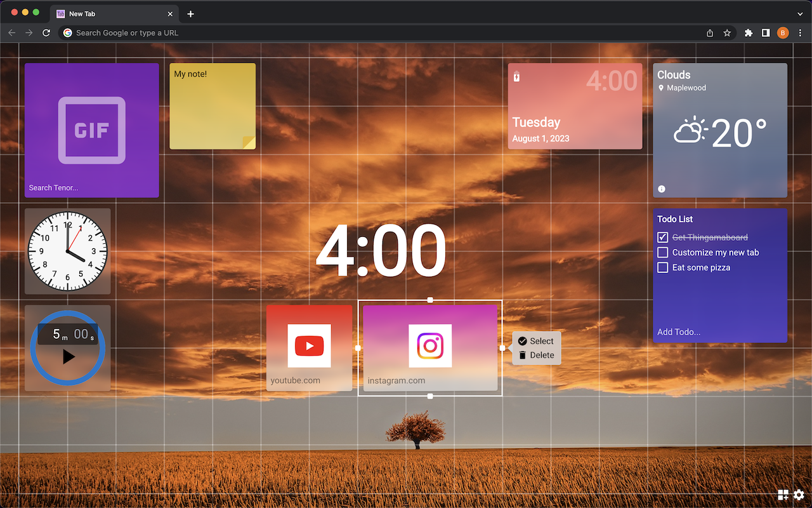Screen dimensions: 812x508
Task: Check the Customize my new tab todo
Action: tap(663, 253)
